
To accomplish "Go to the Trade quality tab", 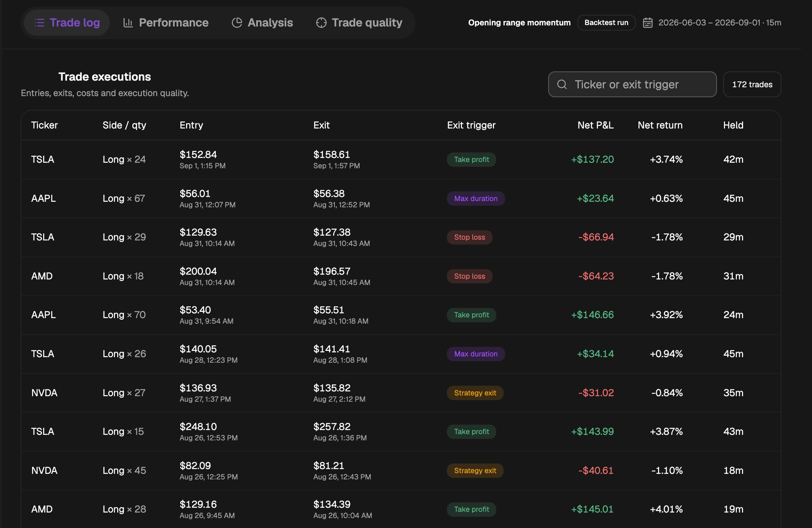I will [x=359, y=22].
